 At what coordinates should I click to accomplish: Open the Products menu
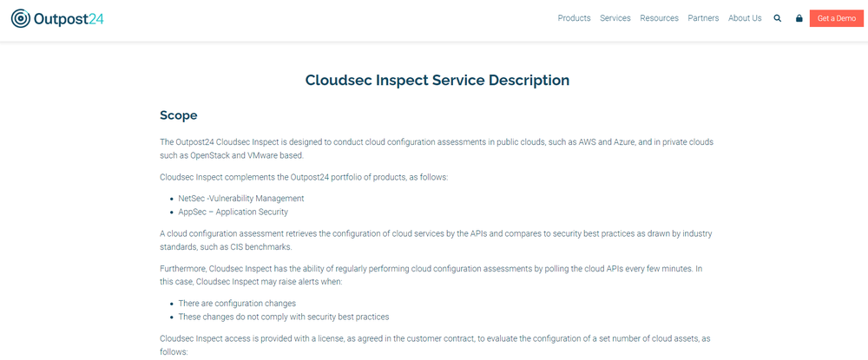pos(574,18)
